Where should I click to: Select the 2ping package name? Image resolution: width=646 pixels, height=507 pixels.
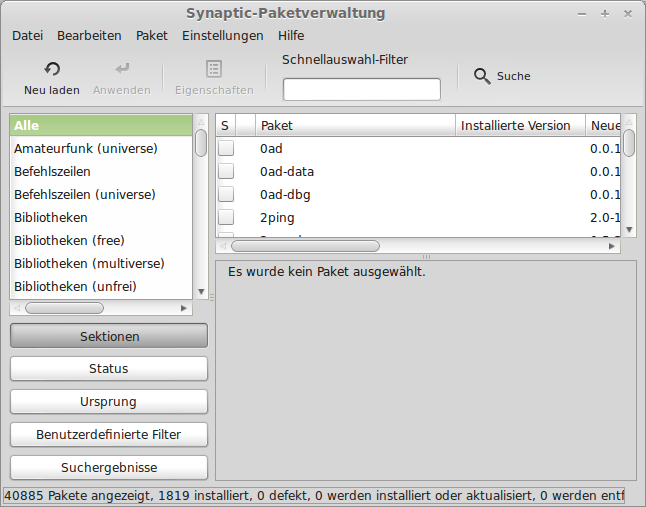277,217
